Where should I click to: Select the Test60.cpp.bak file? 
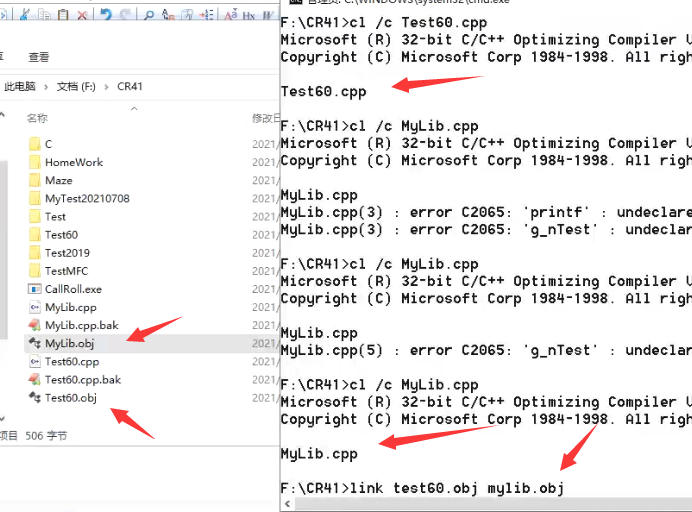[x=82, y=380]
